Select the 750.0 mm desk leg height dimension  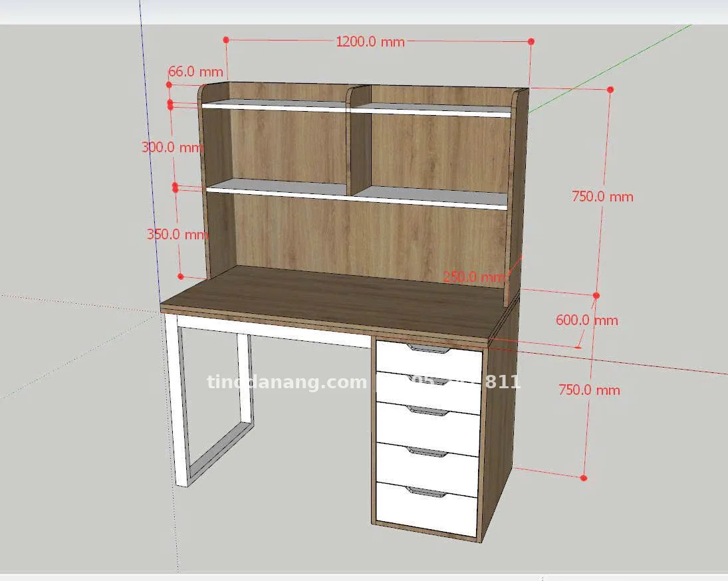(x=589, y=390)
